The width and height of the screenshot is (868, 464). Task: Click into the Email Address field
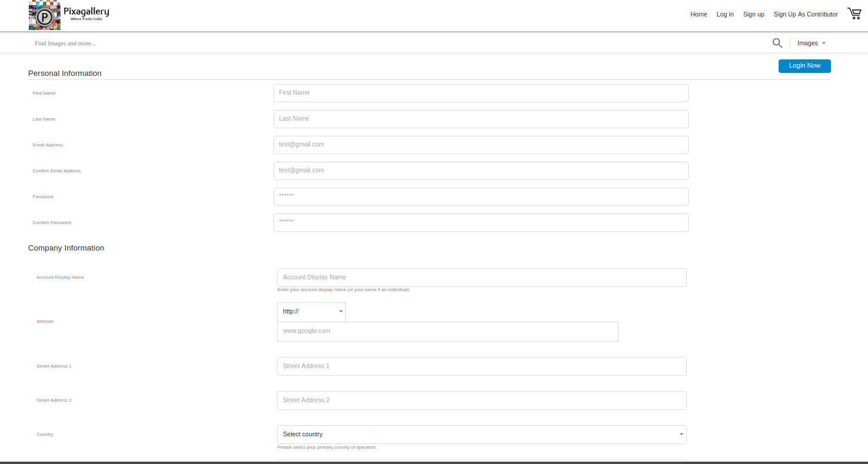(480, 145)
